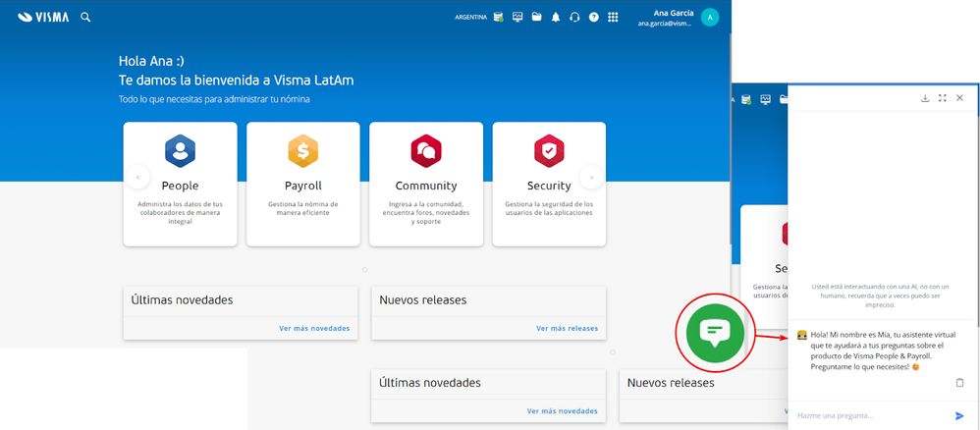The image size is (980, 430).
Task: Click the People description 'Administra los datos...'
Action: click(180, 213)
